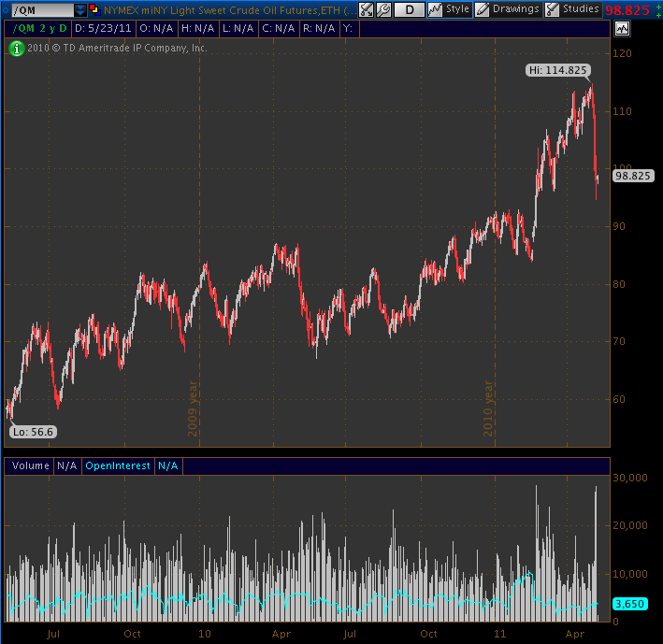Click the small chart icon above price axis
Viewport: 663px width, 644px height.
[x=623, y=29]
